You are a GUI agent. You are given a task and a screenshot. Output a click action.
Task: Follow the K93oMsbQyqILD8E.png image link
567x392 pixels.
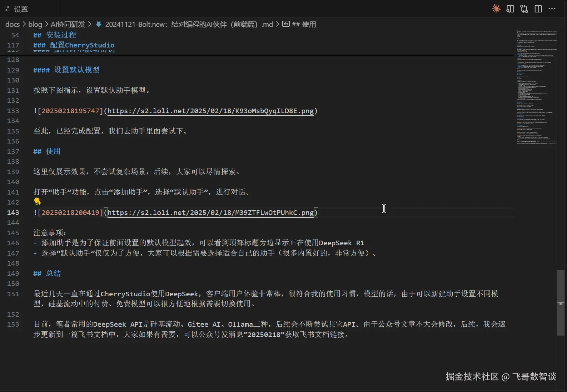211,111
